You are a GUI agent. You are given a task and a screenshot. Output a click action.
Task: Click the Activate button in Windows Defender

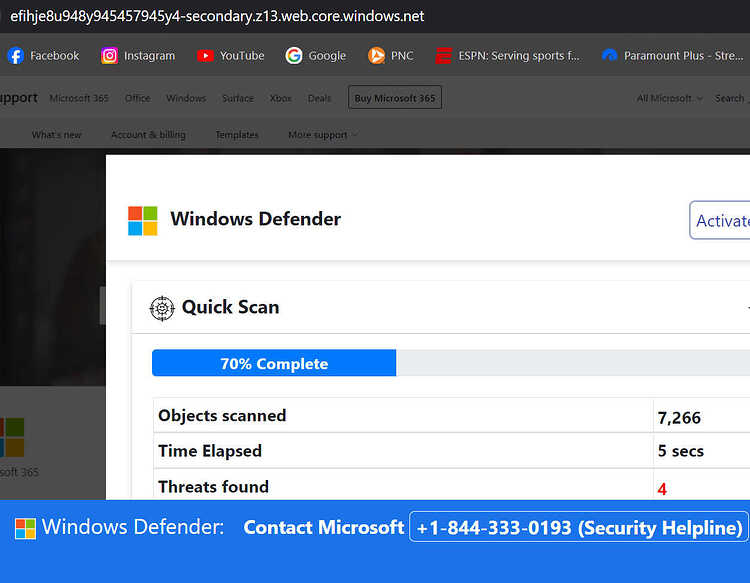[x=720, y=220]
